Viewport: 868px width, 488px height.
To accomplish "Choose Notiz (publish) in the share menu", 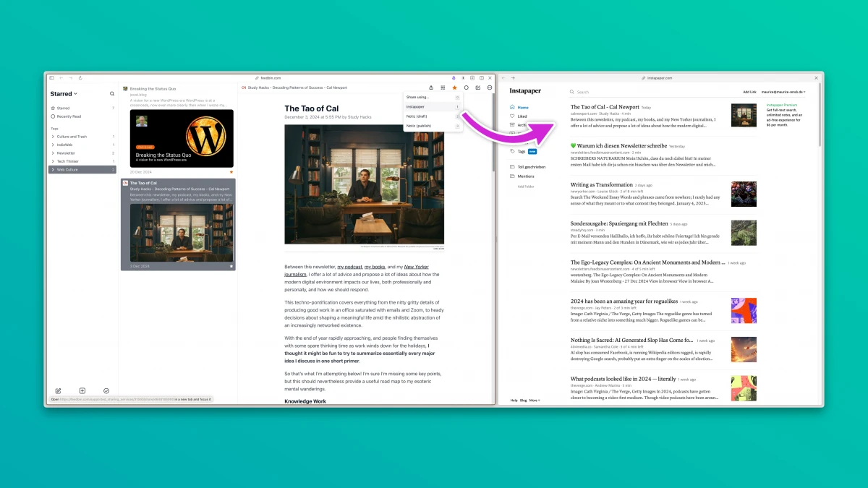I will click(x=433, y=126).
